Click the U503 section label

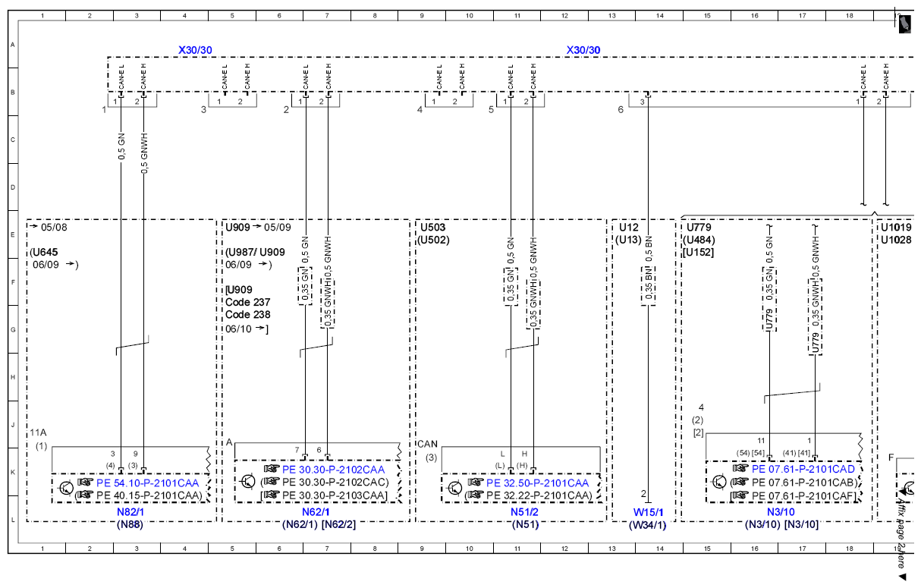click(432, 227)
